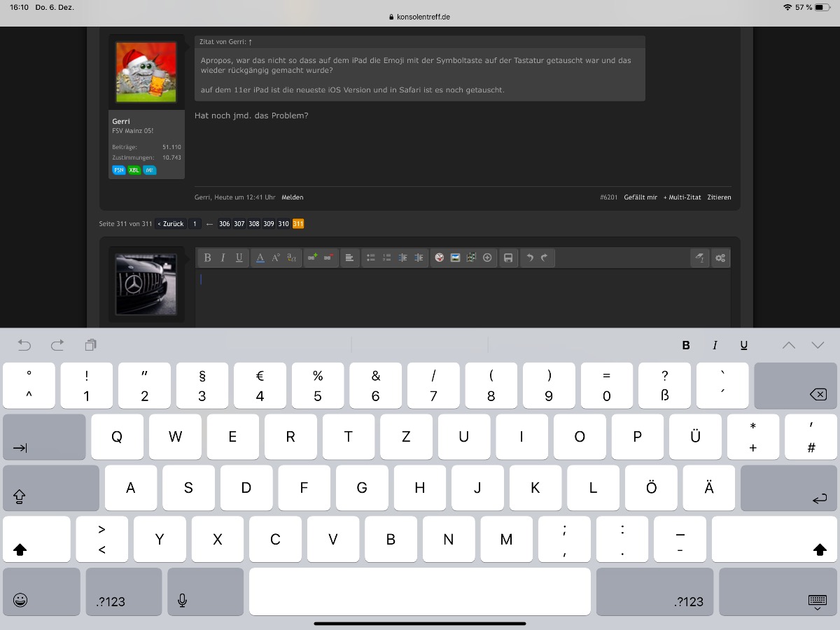Open Gerri's avatar image
Viewport: 840px width, 630px height.
point(146,72)
